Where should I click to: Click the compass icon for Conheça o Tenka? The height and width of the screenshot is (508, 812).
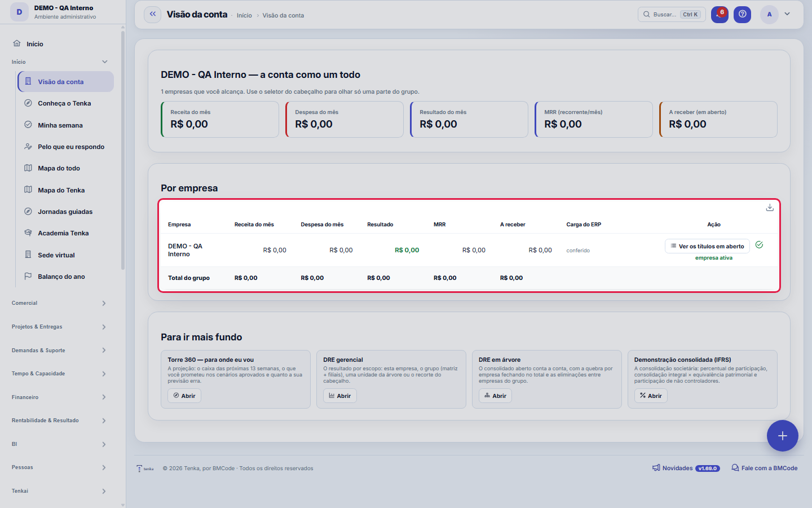click(x=28, y=103)
